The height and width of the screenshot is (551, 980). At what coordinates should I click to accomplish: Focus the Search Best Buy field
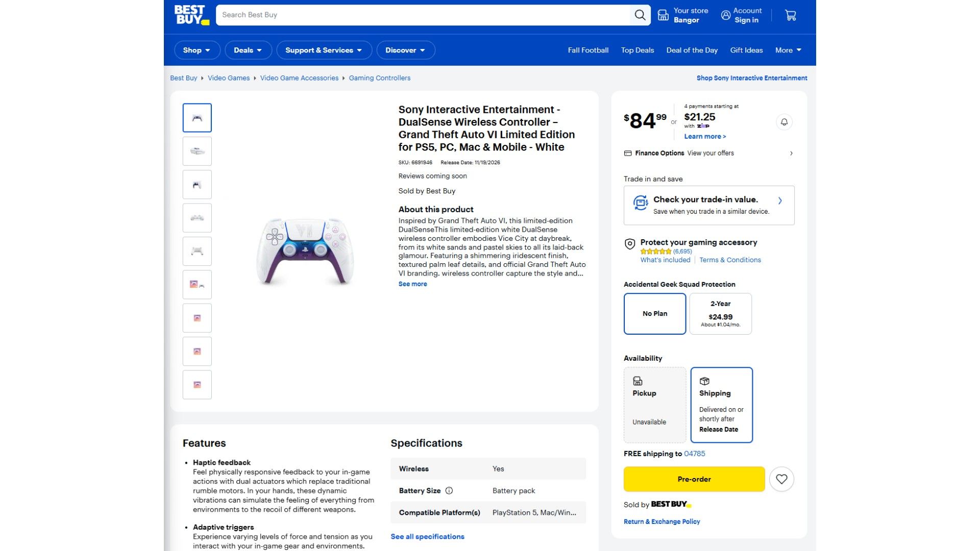coord(424,15)
